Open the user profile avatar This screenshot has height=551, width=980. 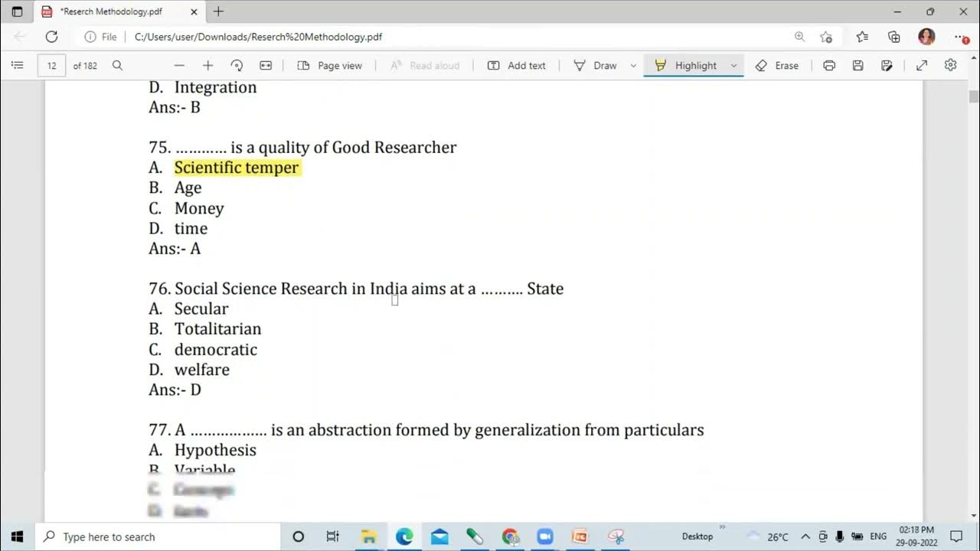pyautogui.click(x=926, y=37)
